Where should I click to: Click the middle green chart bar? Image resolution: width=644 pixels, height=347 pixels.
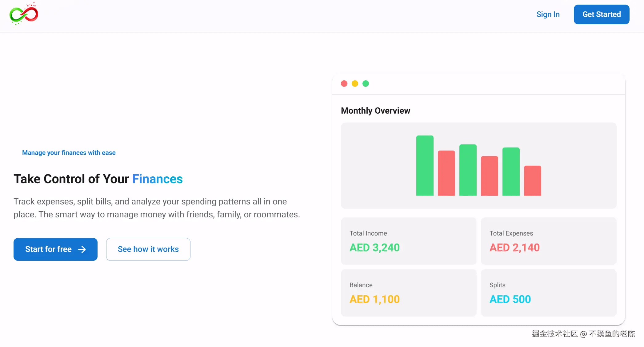point(468,170)
